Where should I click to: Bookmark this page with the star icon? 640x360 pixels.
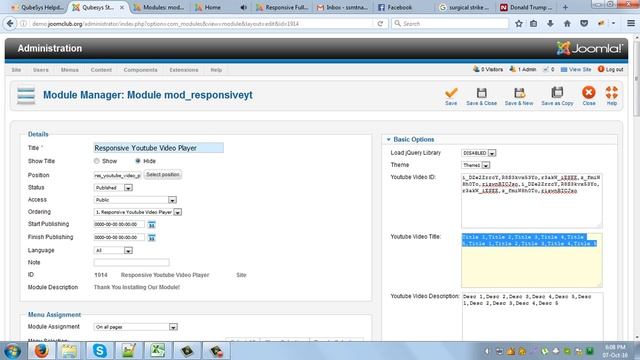pos(519,24)
